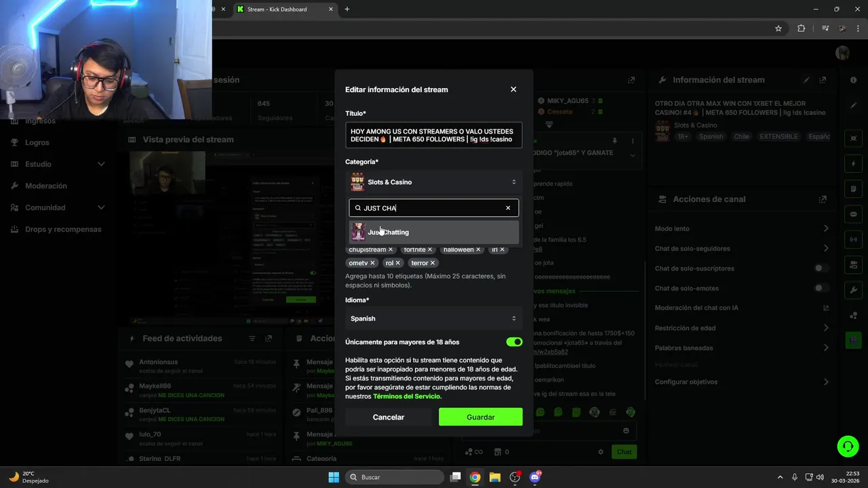The height and width of the screenshot is (488, 868).
Task: Open emoji picker in chat input
Action: click(x=626, y=430)
